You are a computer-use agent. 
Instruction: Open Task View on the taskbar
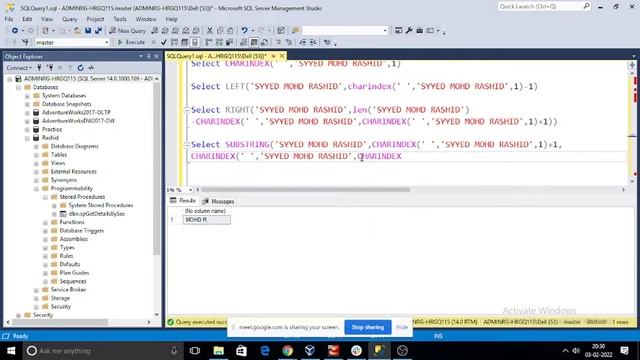point(195,351)
